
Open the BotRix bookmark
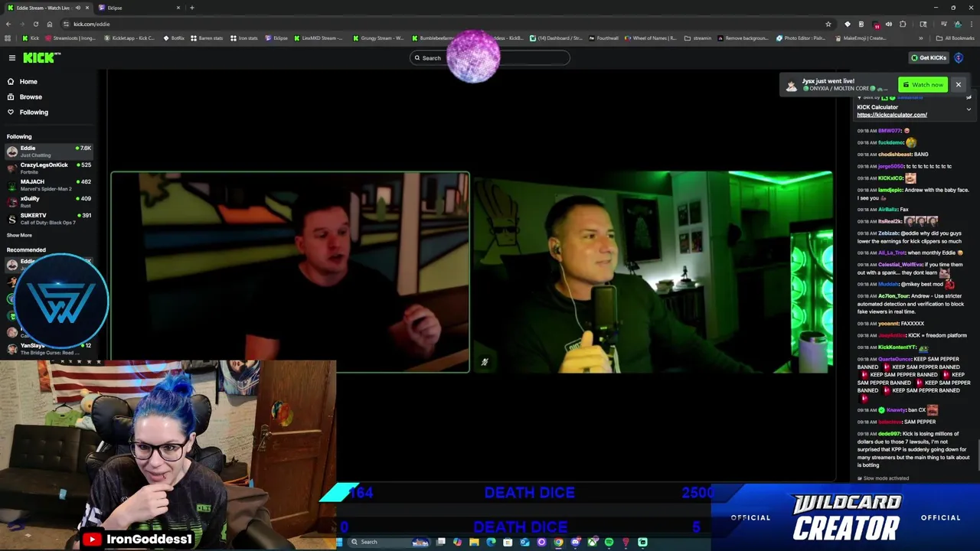click(174, 38)
